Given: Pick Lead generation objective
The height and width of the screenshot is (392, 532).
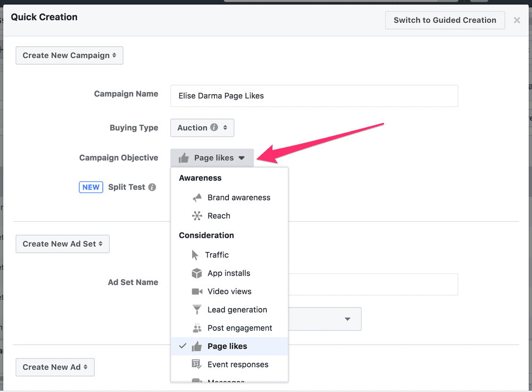Looking at the screenshot, I should (229, 310).
